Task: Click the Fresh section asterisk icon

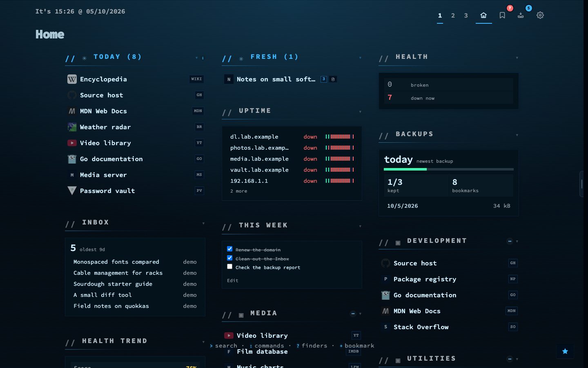Action: [x=241, y=58]
